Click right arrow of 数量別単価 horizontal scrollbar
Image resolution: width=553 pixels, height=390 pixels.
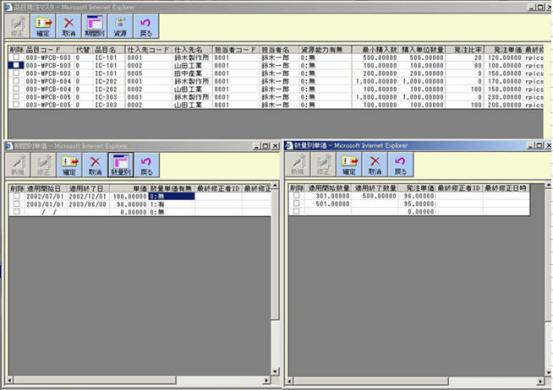pos(540,381)
